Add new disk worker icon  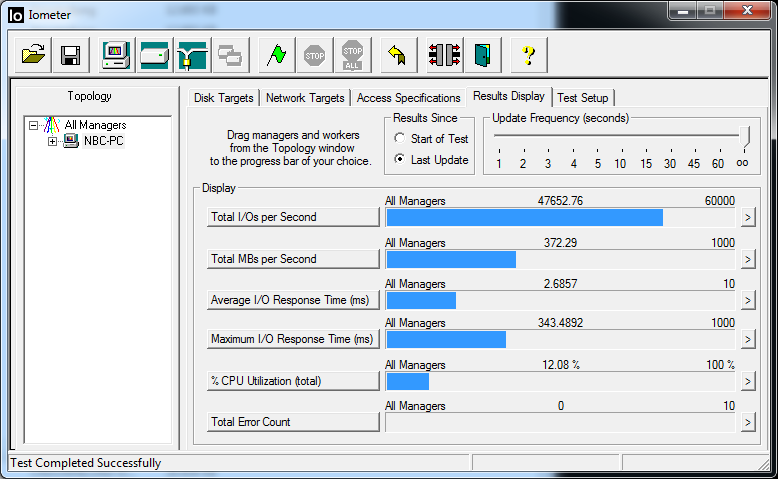click(154, 55)
